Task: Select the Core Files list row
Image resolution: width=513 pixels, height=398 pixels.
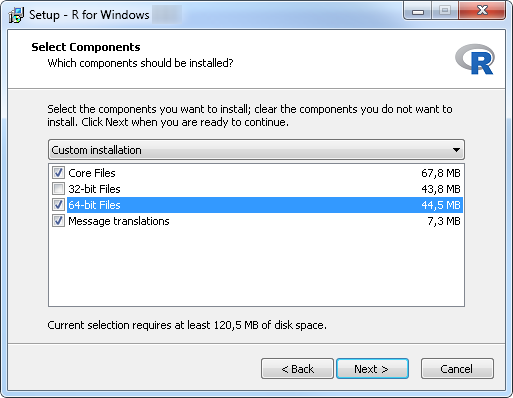Action: [x=256, y=173]
